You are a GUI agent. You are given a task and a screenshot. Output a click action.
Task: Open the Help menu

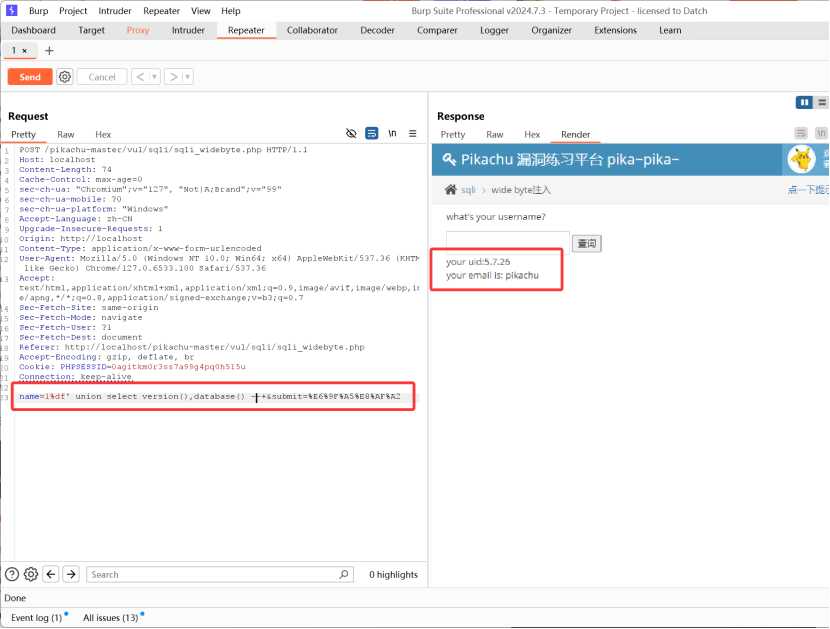click(231, 11)
